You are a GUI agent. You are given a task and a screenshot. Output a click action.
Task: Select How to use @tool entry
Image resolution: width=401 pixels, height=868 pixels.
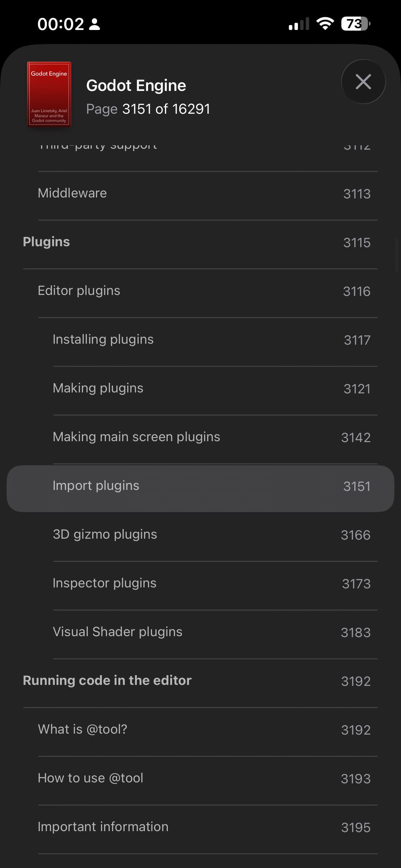pyautogui.click(x=90, y=778)
